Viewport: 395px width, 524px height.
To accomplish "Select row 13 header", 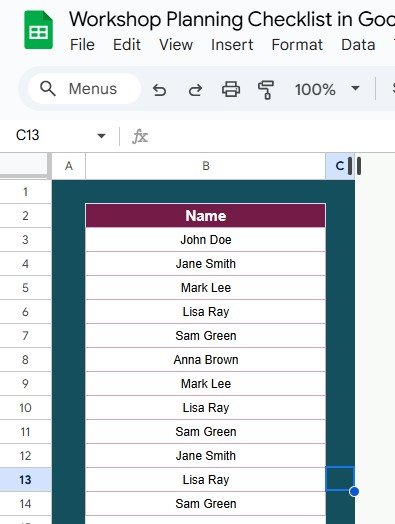I will tap(25, 480).
